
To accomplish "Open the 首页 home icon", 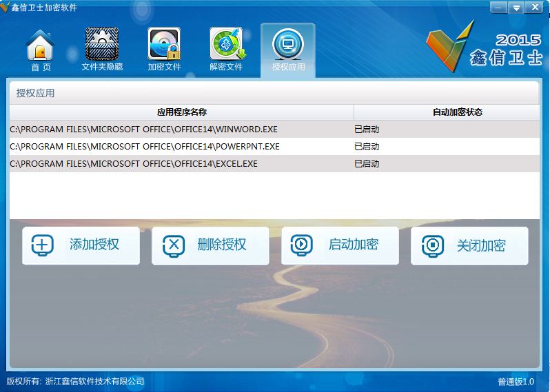I will click(x=41, y=50).
